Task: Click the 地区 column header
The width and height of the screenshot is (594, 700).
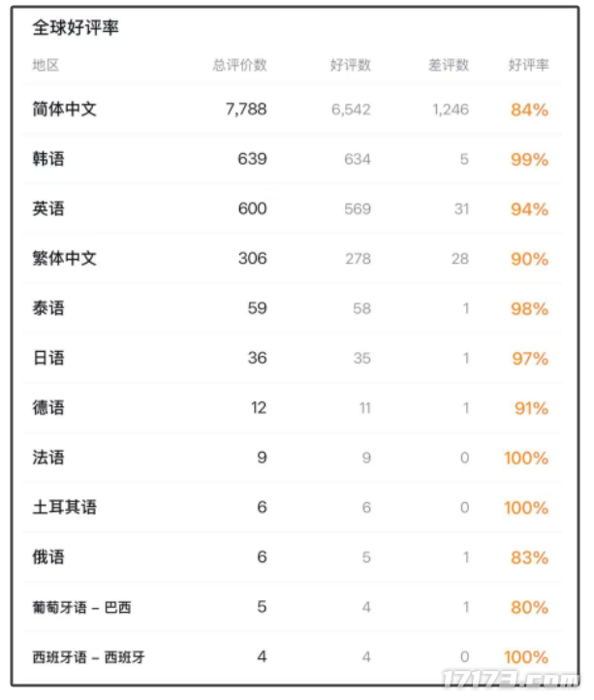Action: [46, 66]
